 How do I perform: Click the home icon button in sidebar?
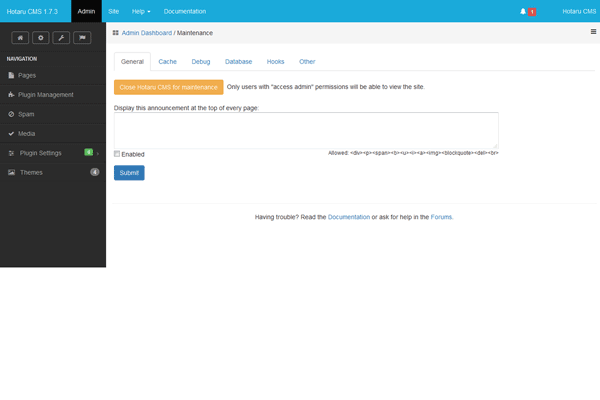[19, 37]
